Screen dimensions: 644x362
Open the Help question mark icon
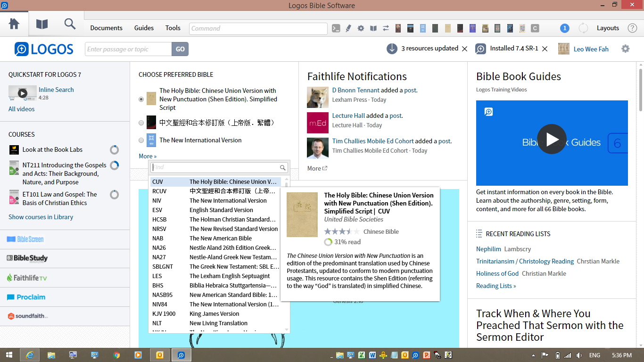click(632, 28)
